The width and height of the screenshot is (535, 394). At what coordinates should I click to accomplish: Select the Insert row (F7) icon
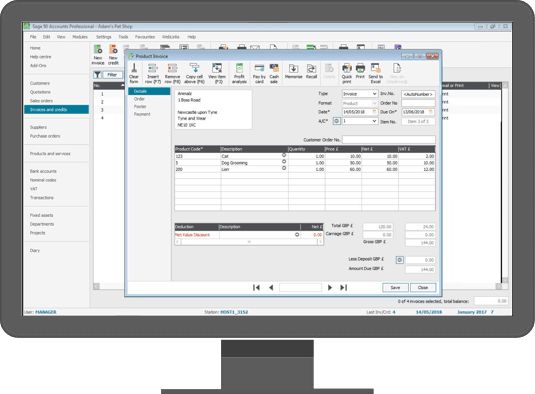(x=153, y=69)
